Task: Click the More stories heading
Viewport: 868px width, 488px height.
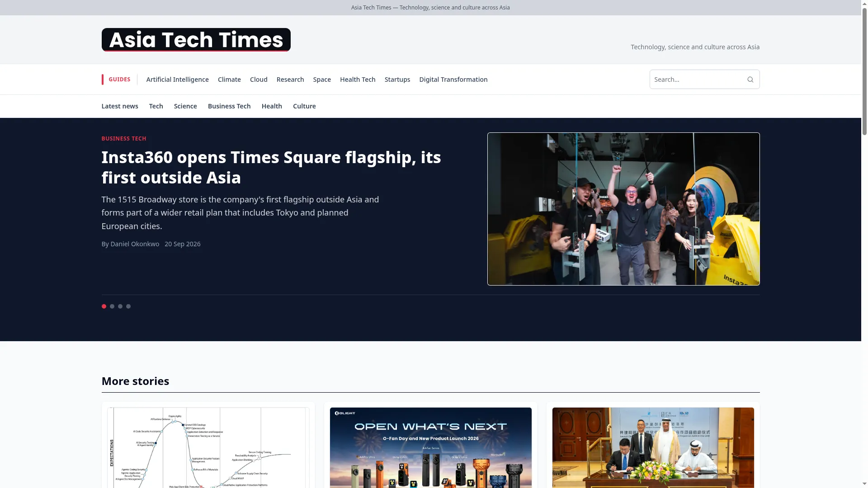Action: (x=135, y=381)
